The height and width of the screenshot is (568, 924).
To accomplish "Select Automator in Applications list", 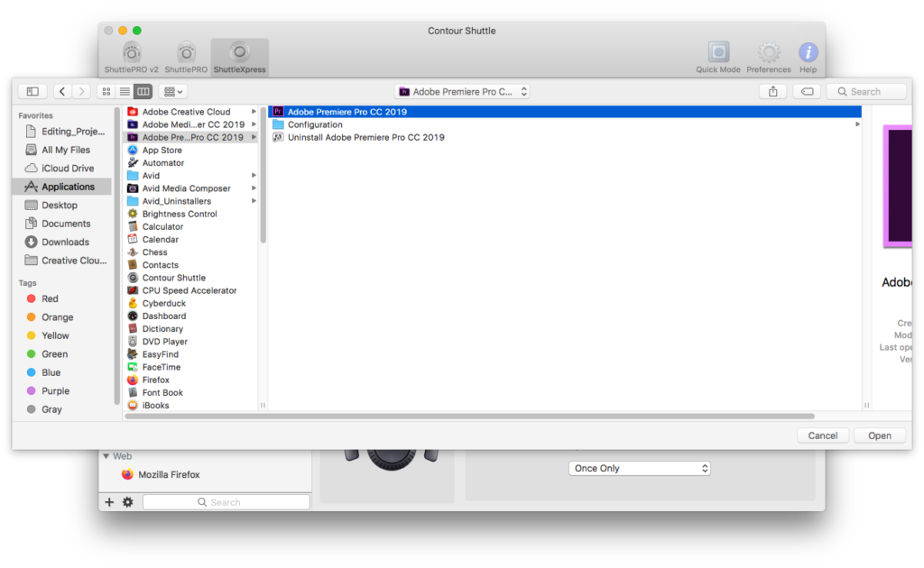I will pyautogui.click(x=191, y=162).
